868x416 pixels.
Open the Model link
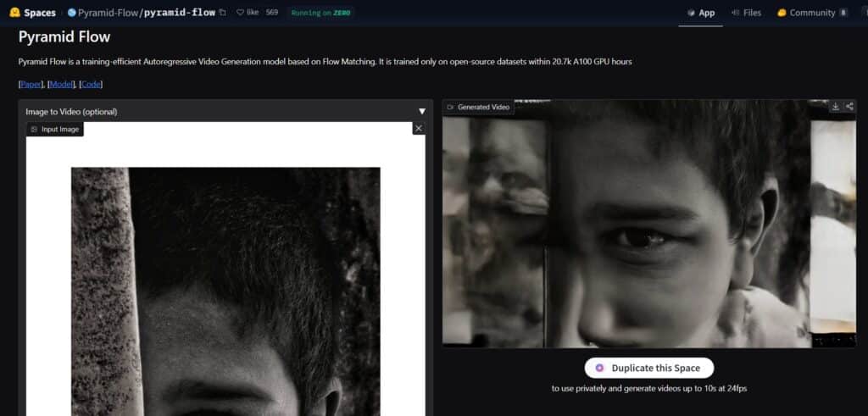[61, 84]
